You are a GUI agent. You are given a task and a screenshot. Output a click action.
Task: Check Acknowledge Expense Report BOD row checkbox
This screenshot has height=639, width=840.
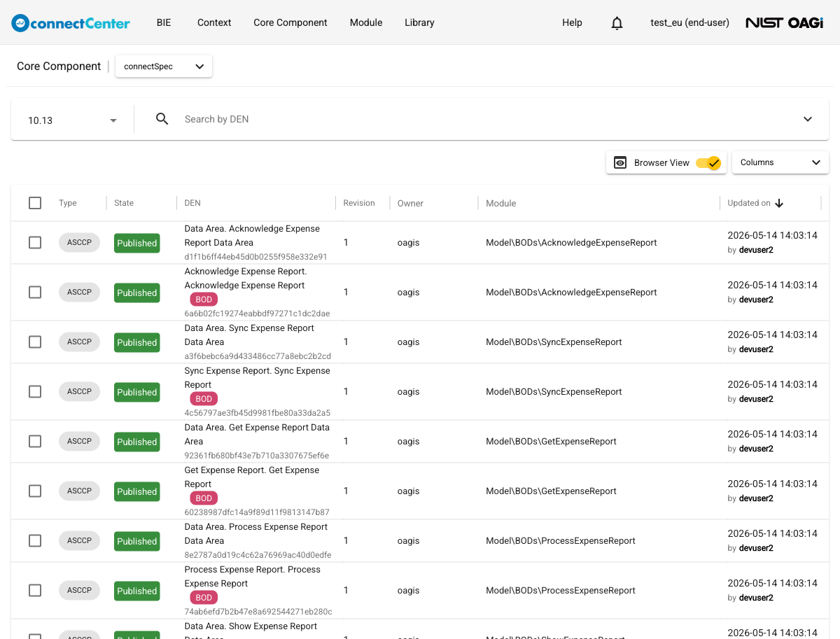[x=35, y=292]
